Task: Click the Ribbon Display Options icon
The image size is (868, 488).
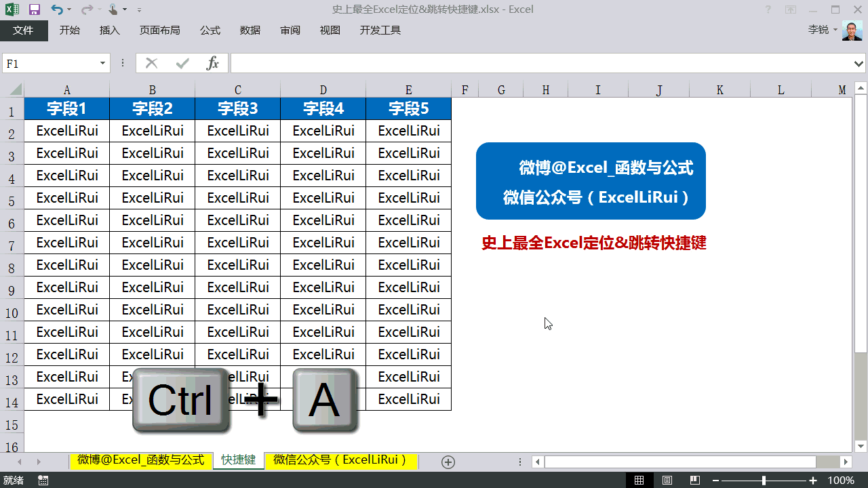Action: click(x=791, y=9)
